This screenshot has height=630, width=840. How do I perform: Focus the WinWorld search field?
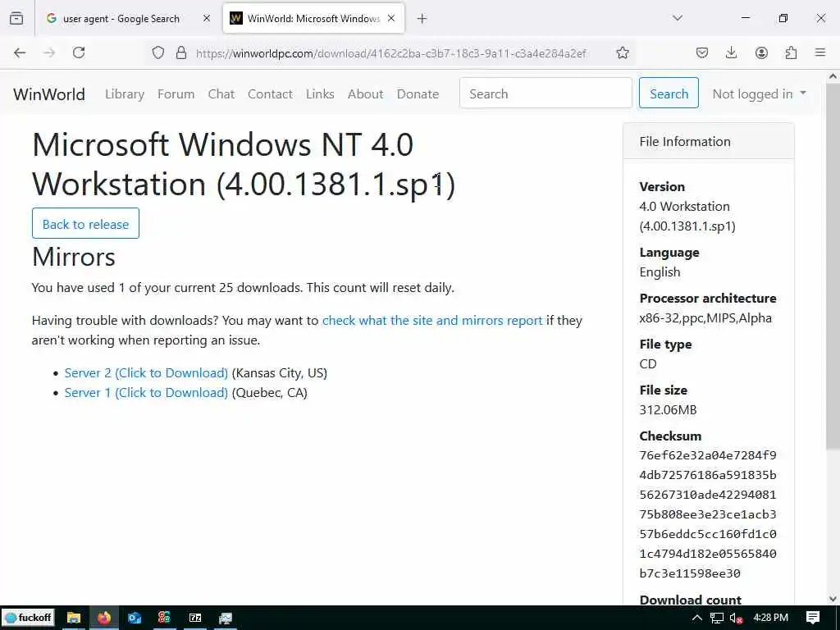point(546,94)
